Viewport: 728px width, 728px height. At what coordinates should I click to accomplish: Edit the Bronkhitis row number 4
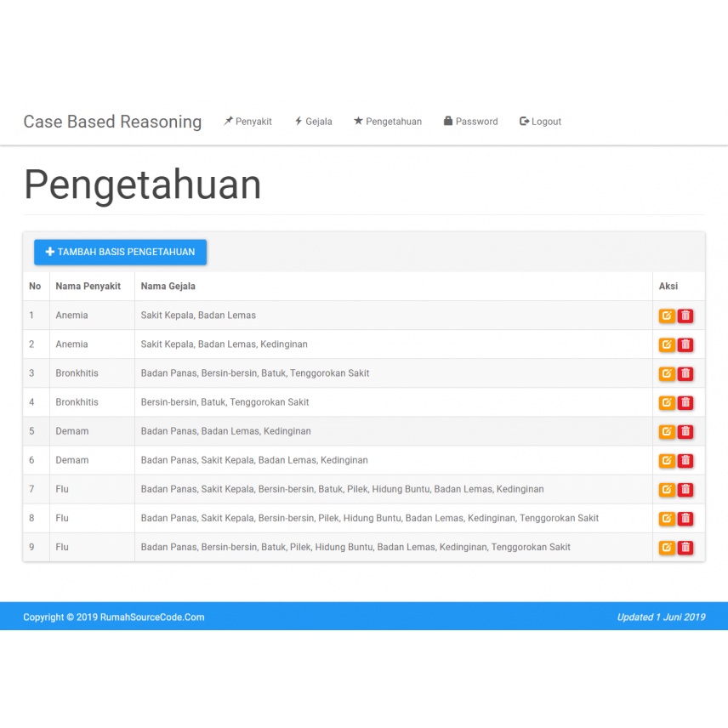point(667,402)
